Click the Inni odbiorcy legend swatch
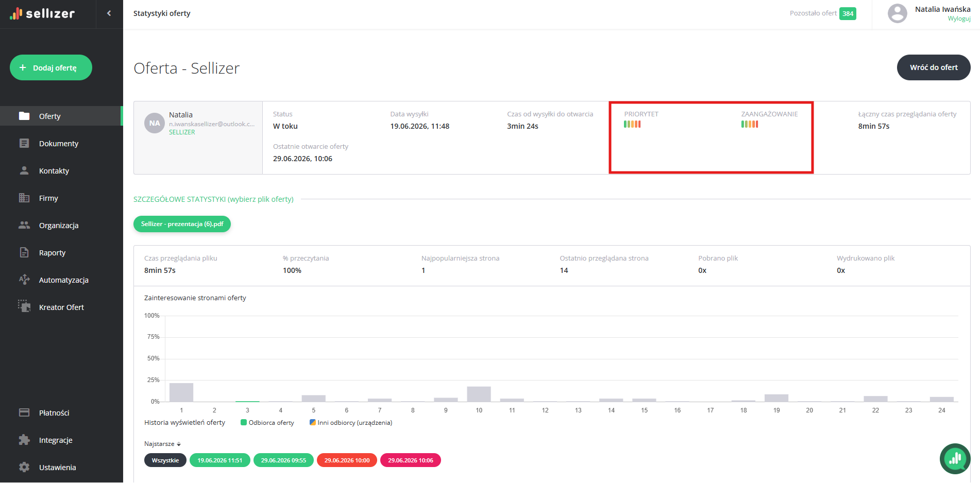Image resolution: width=980 pixels, height=483 pixels. pyautogui.click(x=312, y=422)
